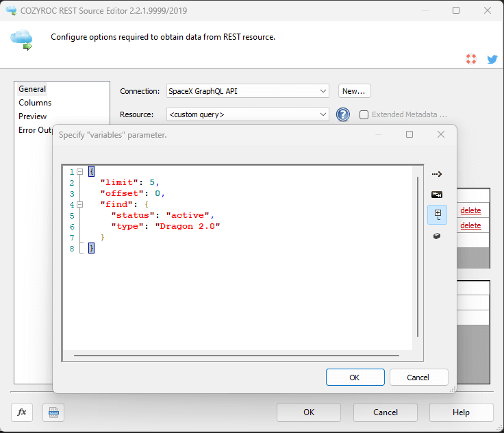Click the vertical scrollbar of the code editor
The height and width of the screenshot is (433, 504).
(418, 257)
